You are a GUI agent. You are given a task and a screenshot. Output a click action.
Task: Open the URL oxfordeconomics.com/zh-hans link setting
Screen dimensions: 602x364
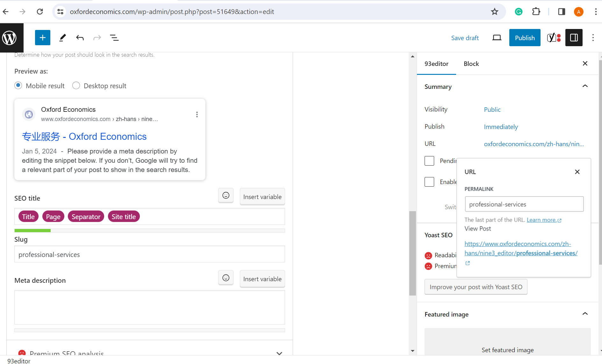(534, 144)
